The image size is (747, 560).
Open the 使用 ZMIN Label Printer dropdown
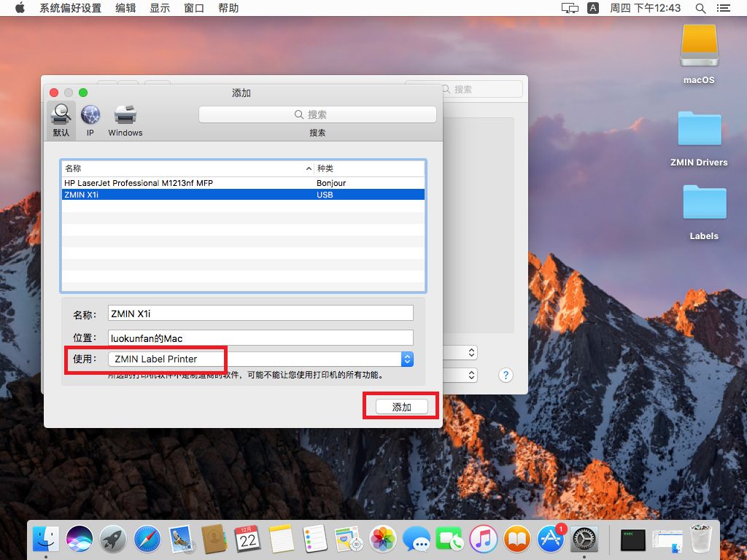260,359
